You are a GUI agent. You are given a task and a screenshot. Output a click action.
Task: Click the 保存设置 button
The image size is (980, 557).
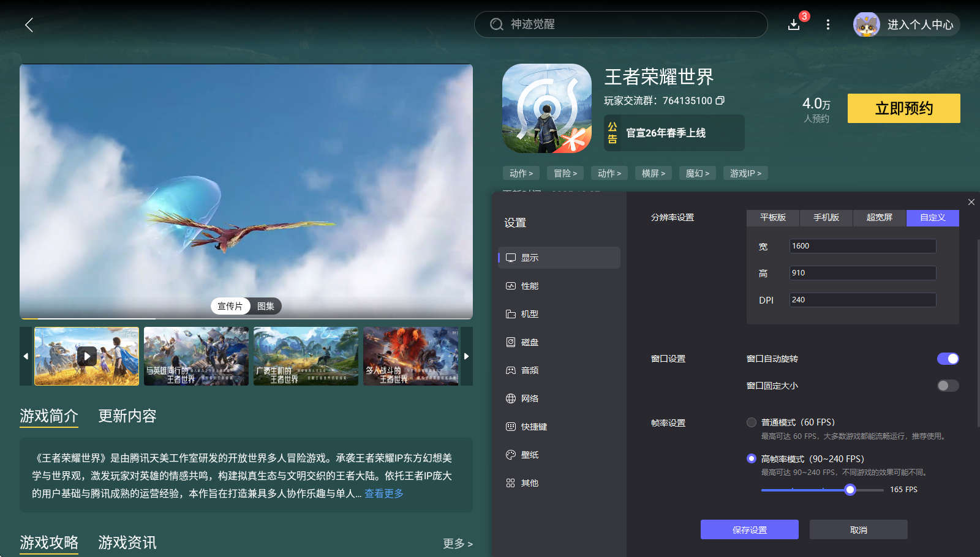(x=749, y=529)
